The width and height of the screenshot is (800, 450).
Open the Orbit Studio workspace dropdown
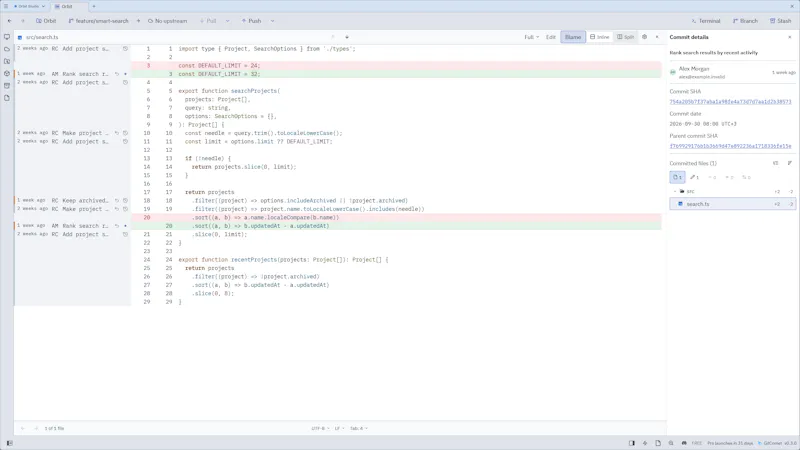pyautogui.click(x=30, y=6)
